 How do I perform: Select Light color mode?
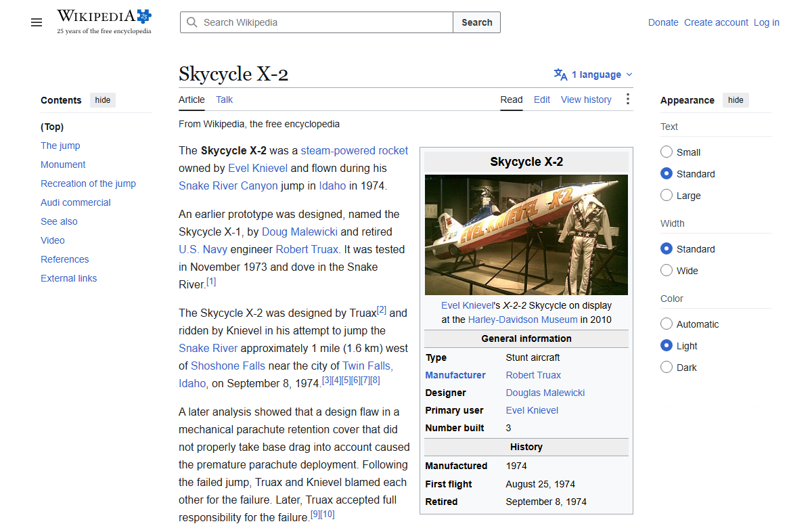pos(667,346)
